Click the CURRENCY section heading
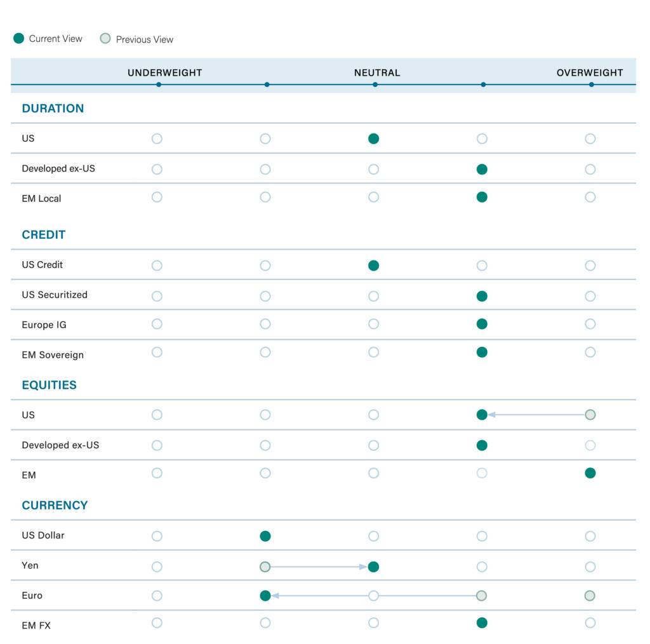Viewport: 650px width, 644px height. pyautogui.click(x=55, y=506)
